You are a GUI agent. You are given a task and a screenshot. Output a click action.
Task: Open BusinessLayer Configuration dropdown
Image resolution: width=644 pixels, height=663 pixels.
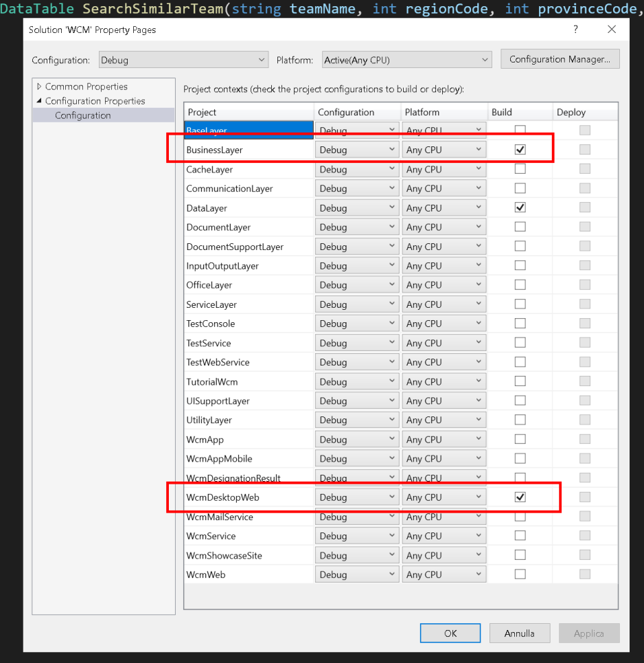point(357,150)
